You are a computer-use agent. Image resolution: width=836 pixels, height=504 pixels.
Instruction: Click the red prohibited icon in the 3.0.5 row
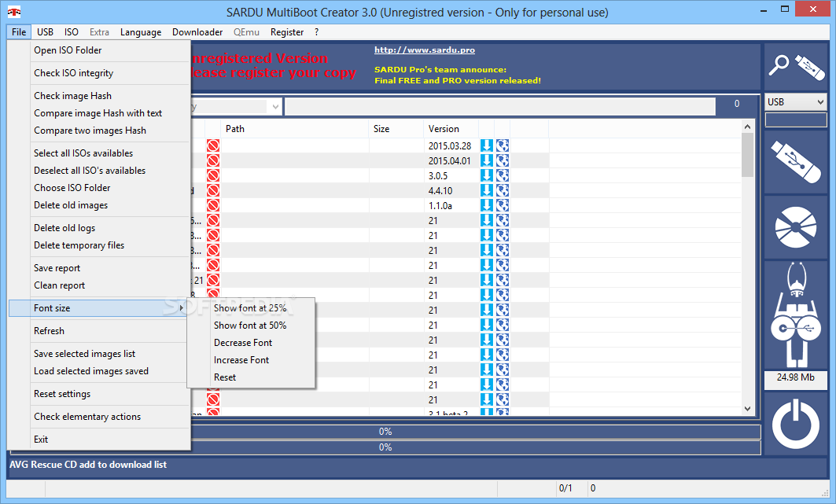point(213,175)
